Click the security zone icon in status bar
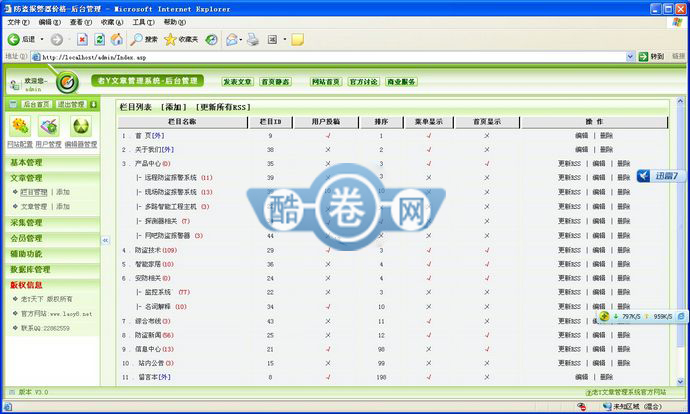 [608, 407]
